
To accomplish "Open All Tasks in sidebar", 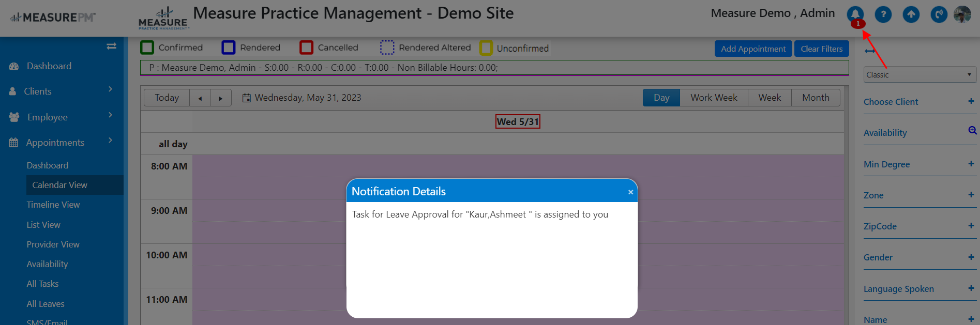I will [x=42, y=284].
